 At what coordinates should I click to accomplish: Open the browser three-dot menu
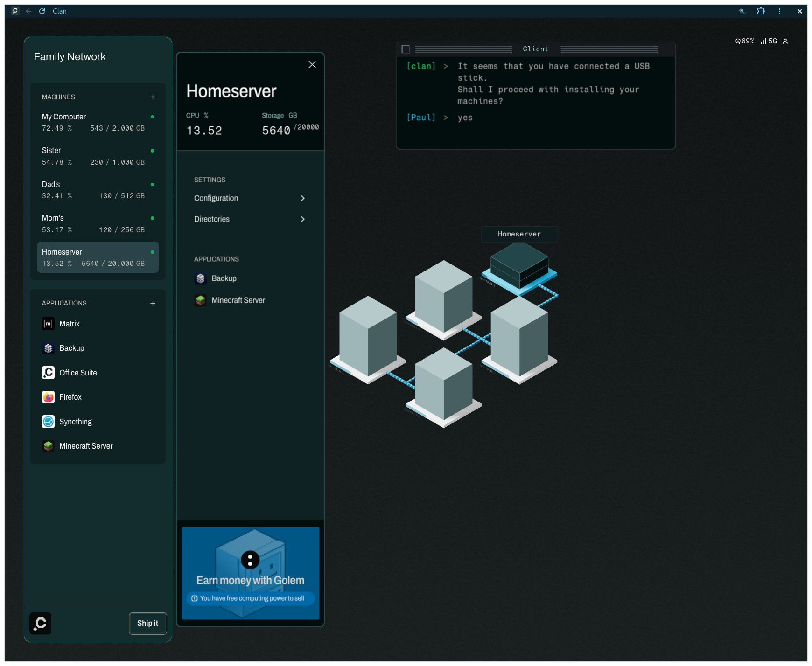coord(779,11)
